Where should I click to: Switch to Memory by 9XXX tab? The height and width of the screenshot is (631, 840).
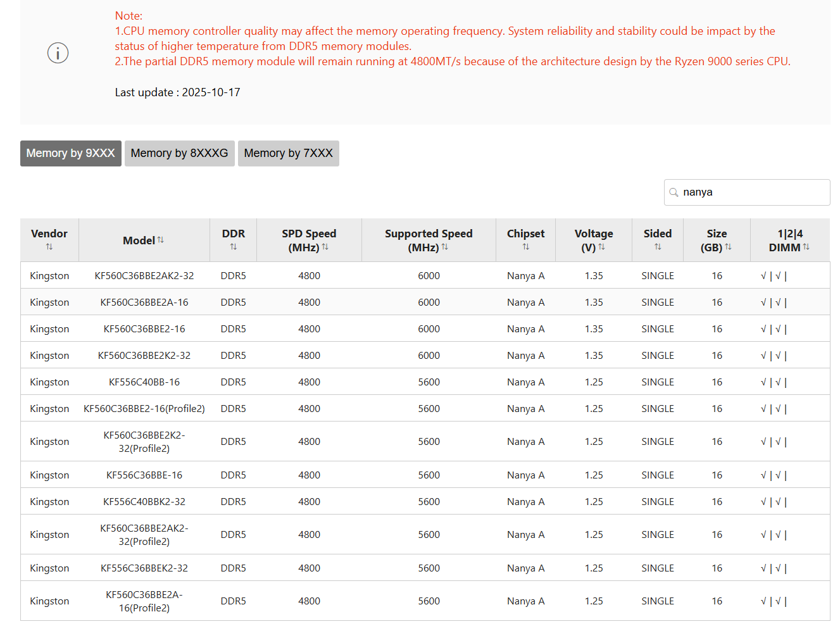tap(71, 153)
